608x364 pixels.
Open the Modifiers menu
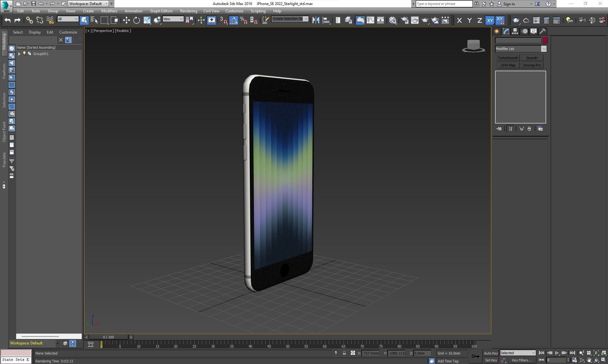point(109,11)
